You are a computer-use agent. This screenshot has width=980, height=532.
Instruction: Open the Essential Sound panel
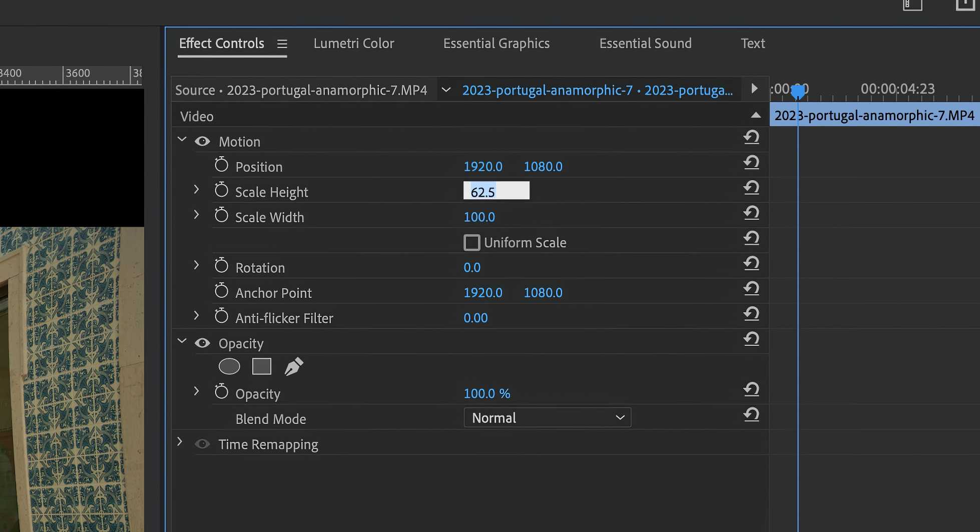645,44
